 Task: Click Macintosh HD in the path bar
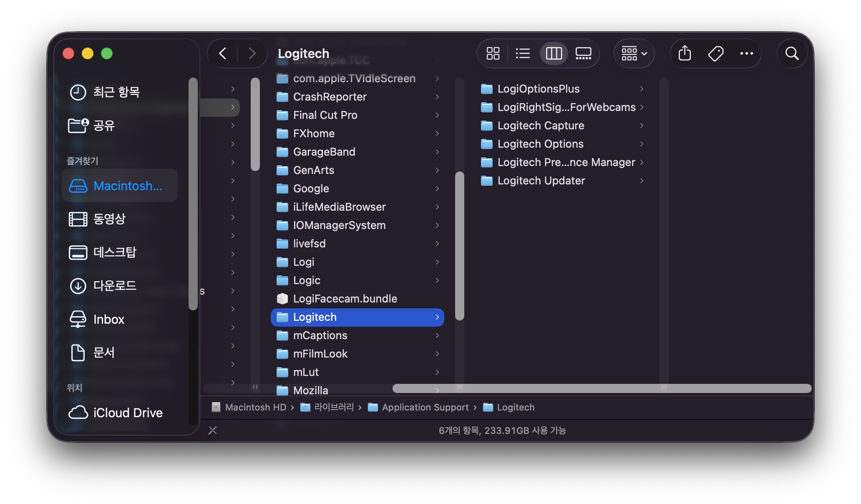(x=255, y=407)
